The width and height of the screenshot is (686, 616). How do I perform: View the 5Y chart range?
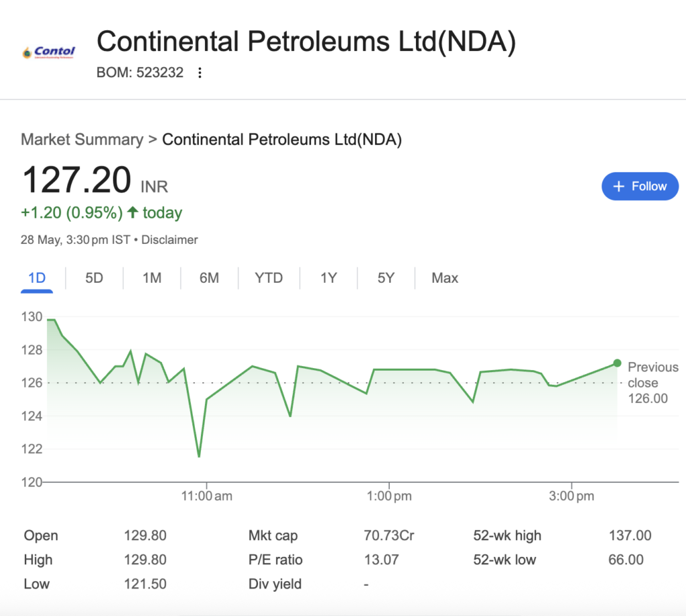pyautogui.click(x=386, y=278)
